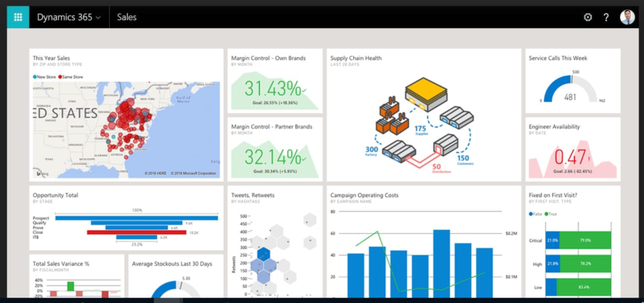Toggle the Same Store legend entry
The height and width of the screenshot is (303, 644).
(x=74, y=77)
